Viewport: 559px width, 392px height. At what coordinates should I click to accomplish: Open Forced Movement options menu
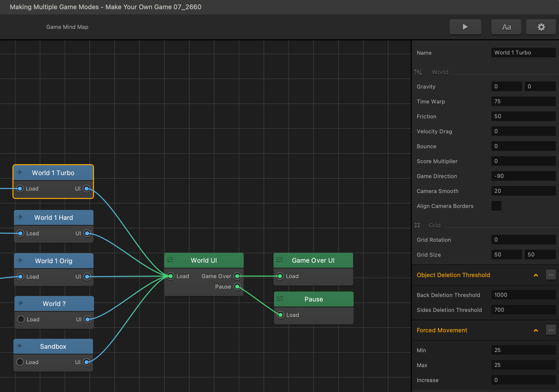tap(551, 330)
